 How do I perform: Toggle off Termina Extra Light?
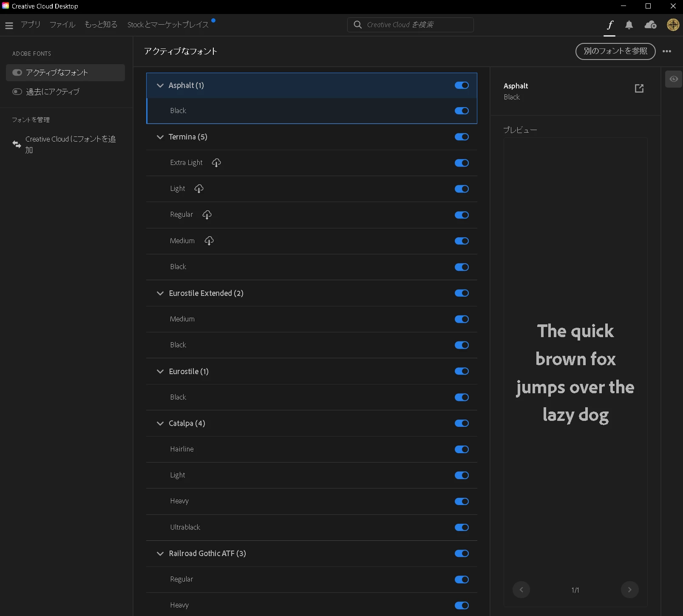tap(462, 163)
